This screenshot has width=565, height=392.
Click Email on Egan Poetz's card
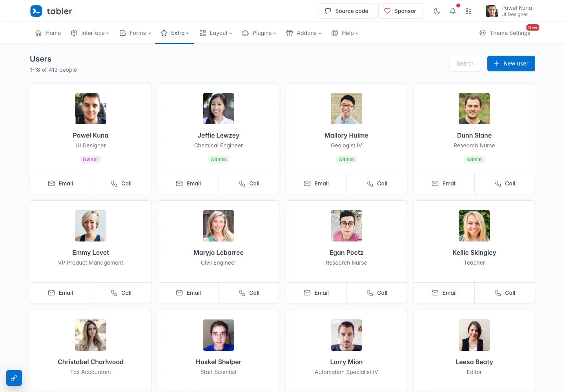coord(316,293)
